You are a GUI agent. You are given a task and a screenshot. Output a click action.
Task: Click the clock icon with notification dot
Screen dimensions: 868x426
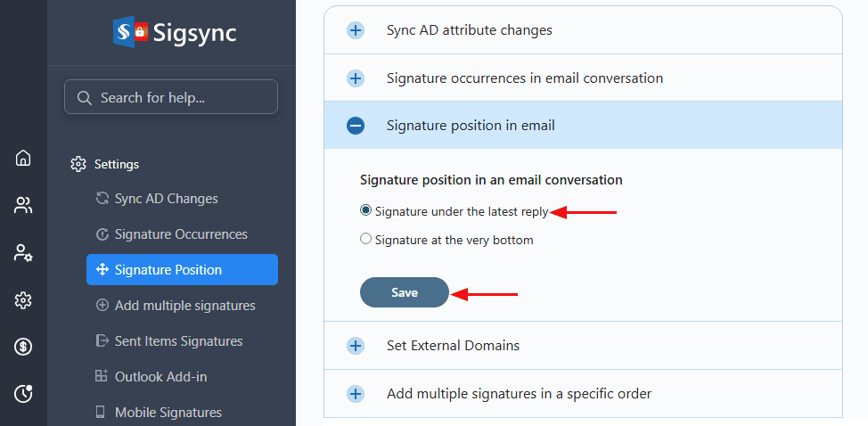point(23,393)
